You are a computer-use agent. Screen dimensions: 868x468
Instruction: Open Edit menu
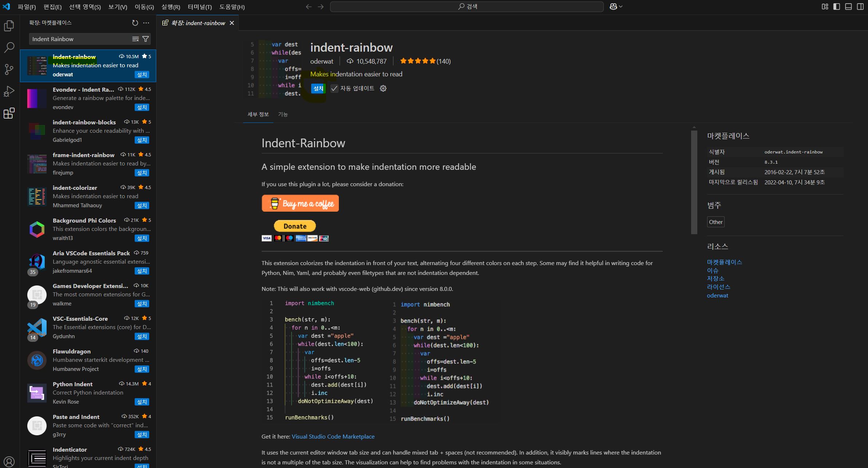coord(52,7)
